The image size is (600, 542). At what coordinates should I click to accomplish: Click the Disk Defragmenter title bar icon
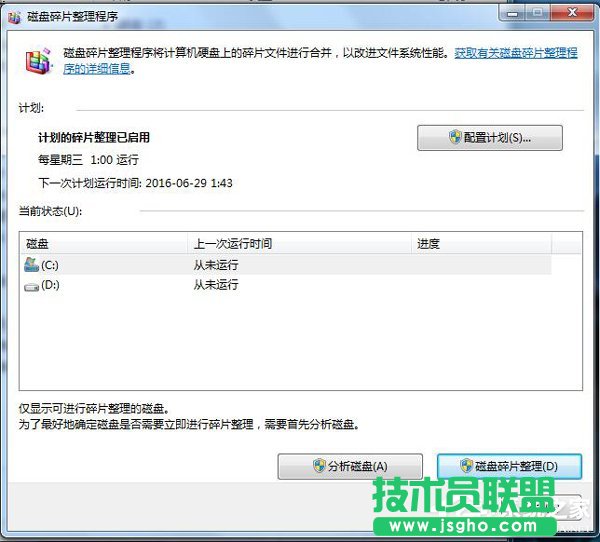click(x=14, y=16)
